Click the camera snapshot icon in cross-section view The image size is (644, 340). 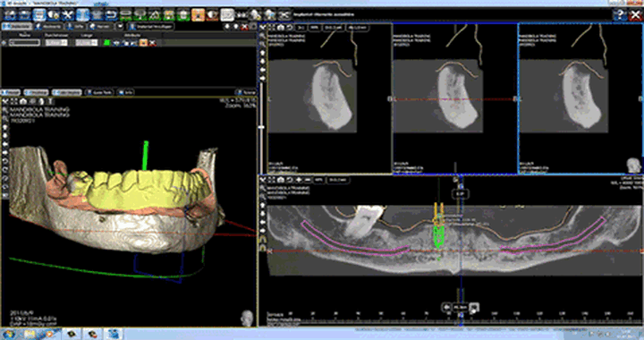click(x=281, y=27)
